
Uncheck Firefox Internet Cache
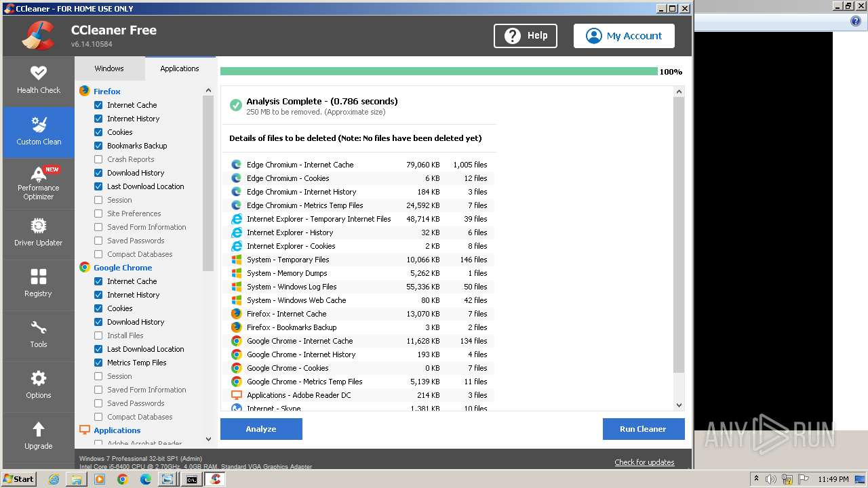[98, 105]
